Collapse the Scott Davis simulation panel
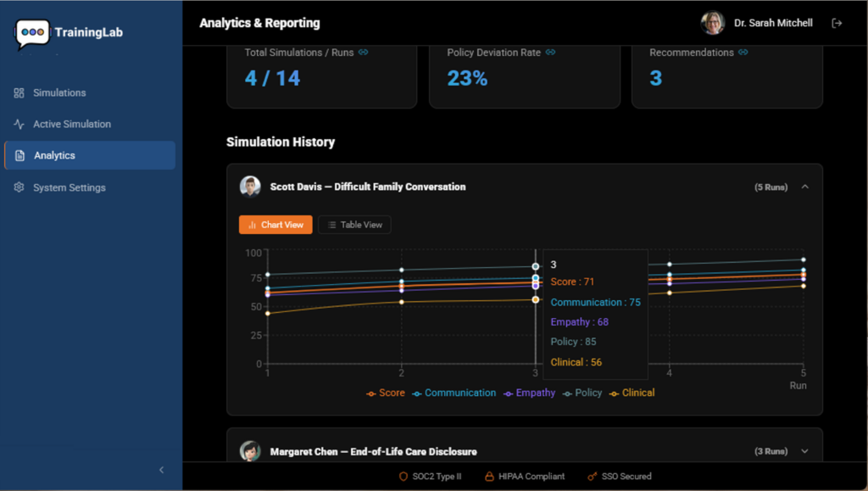 (x=805, y=187)
